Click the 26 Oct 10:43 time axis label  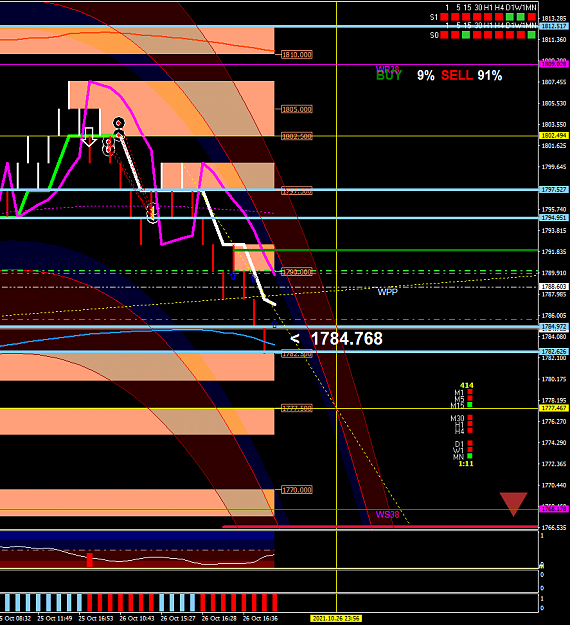point(137,619)
